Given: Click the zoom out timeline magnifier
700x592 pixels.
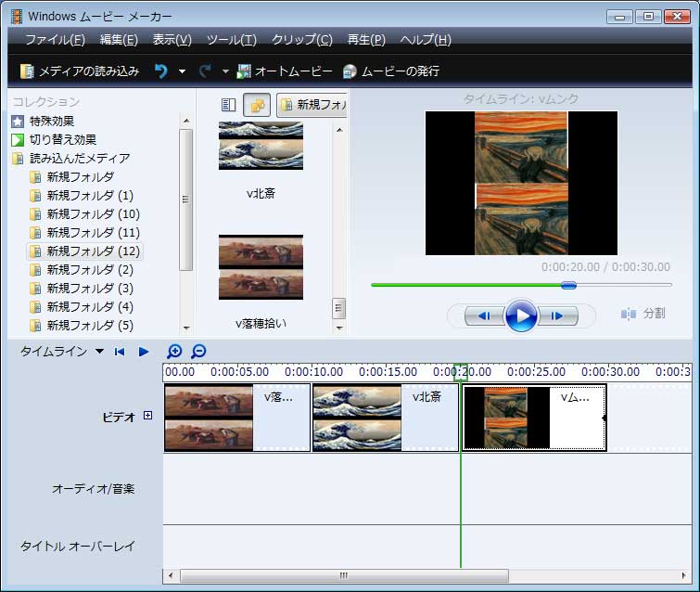Looking at the screenshot, I should click(x=198, y=352).
